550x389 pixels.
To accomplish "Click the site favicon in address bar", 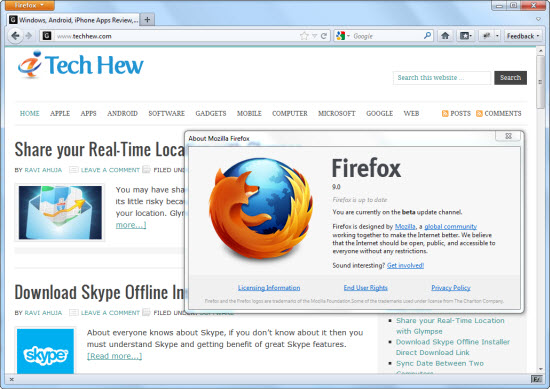I will 47,36.
